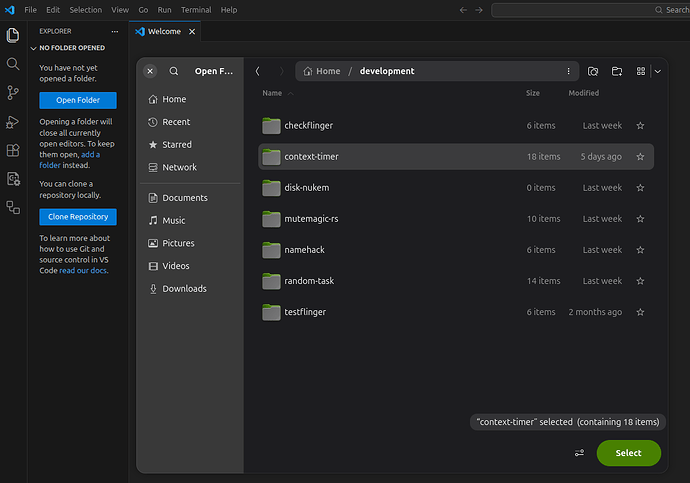
Task: Open path bar three-dot menu
Action: [569, 71]
